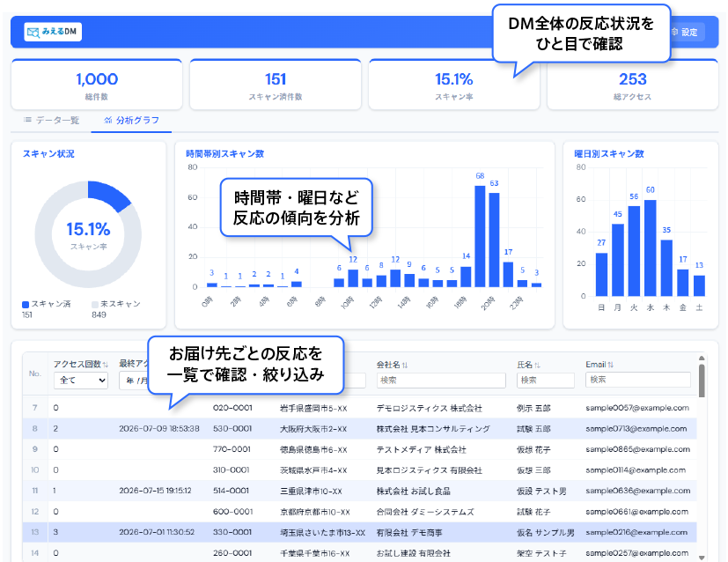Click address 京都府京都市10-XX
The height and width of the screenshot is (562, 728).
coord(315,512)
